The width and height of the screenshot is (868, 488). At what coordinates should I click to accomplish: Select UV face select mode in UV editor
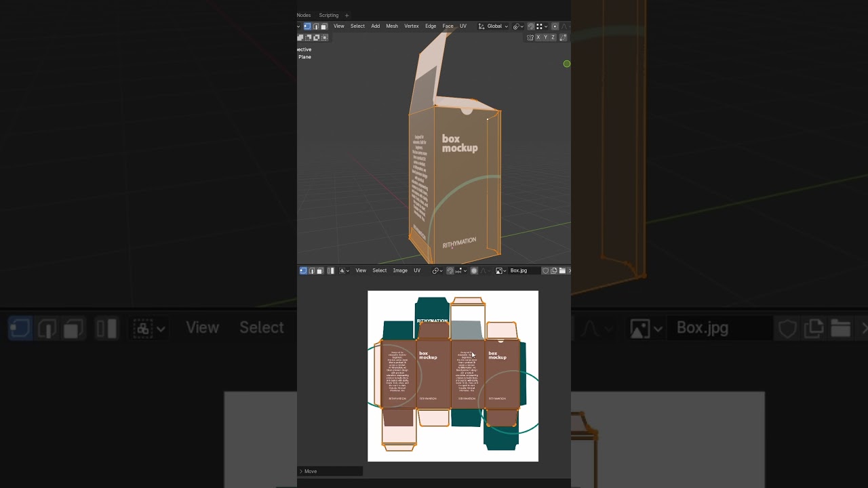320,270
